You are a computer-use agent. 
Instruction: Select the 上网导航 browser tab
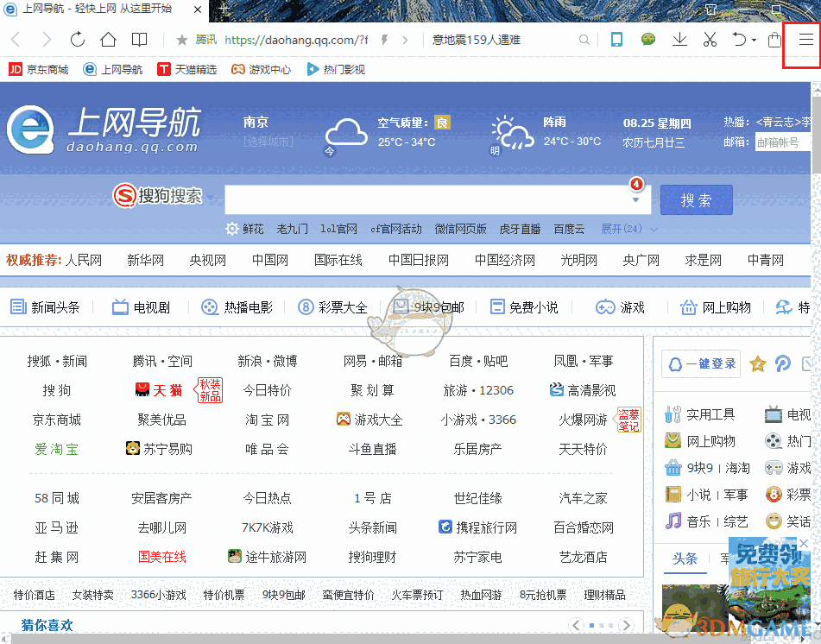95,10
